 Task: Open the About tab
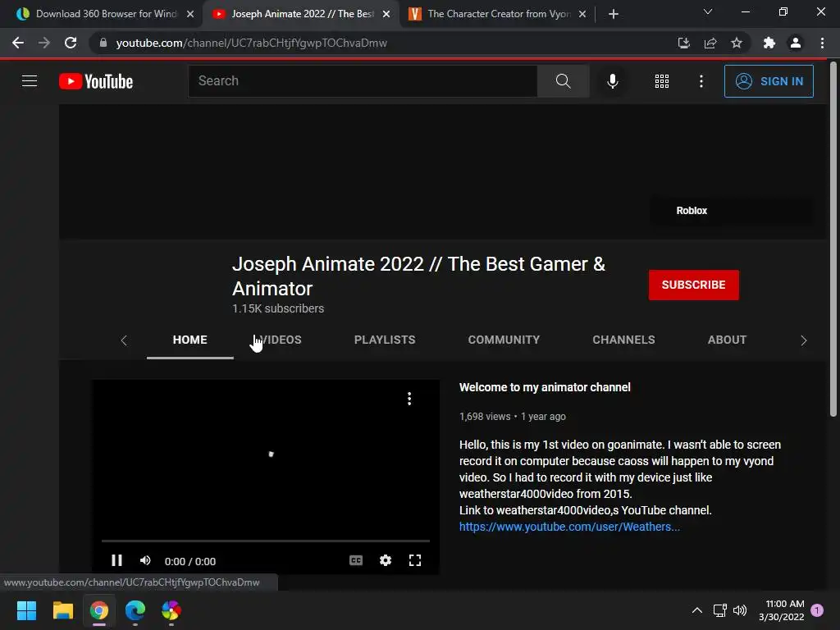[x=727, y=340]
